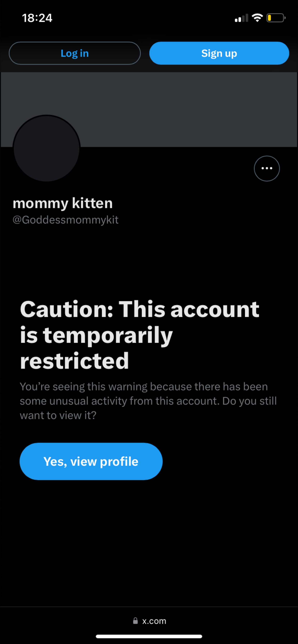This screenshot has height=644, width=298.
Task: Confirm with Yes, view profile button
Action: click(91, 461)
